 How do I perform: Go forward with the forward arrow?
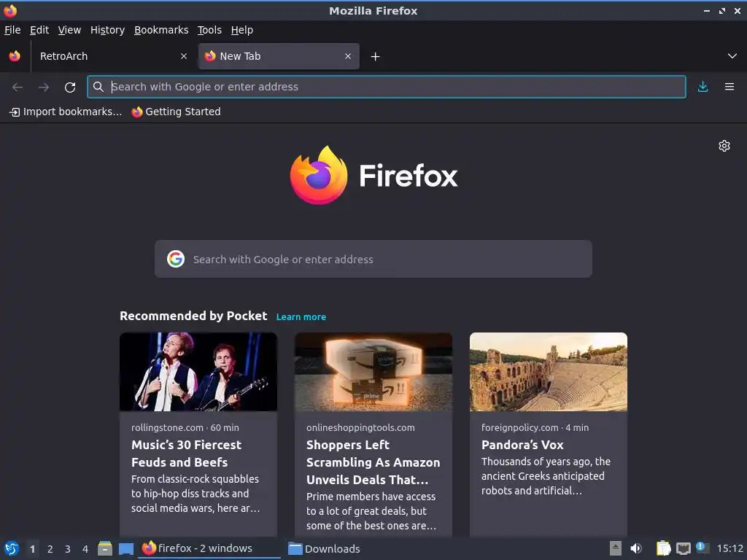(x=43, y=87)
